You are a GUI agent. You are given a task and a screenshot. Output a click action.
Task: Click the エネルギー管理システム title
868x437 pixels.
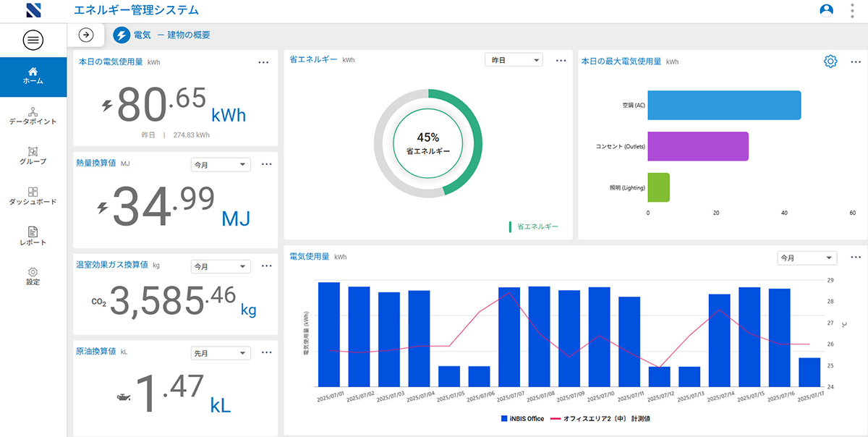(x=136, y=10)
